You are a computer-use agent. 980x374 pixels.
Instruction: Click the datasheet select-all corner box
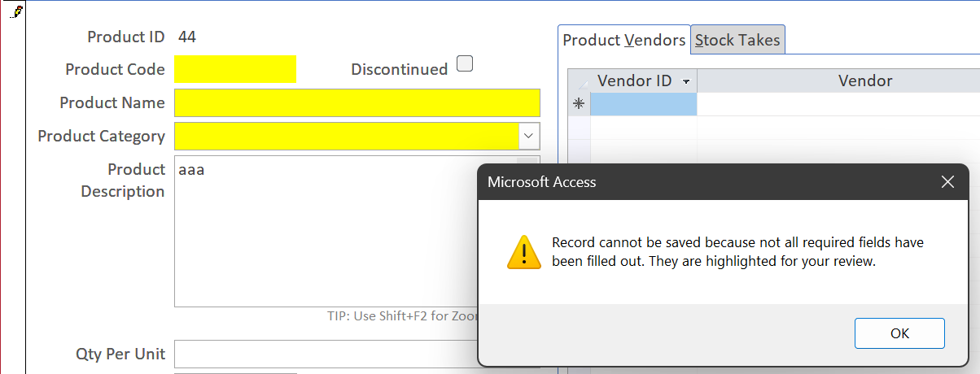click(x=579, y=81)
